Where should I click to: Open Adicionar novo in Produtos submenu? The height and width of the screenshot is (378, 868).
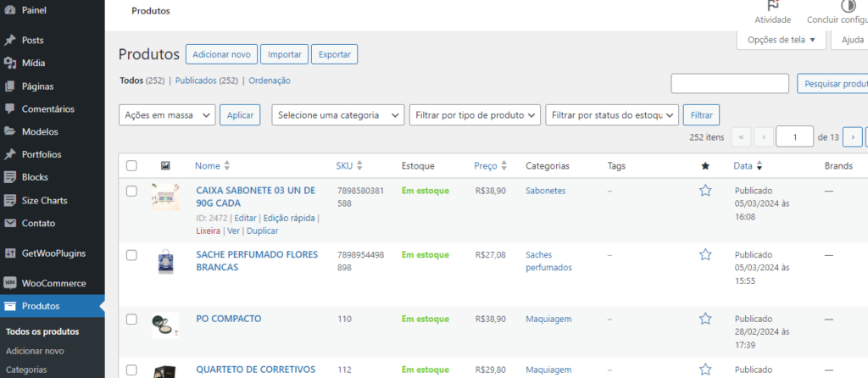tap(35, 351)
